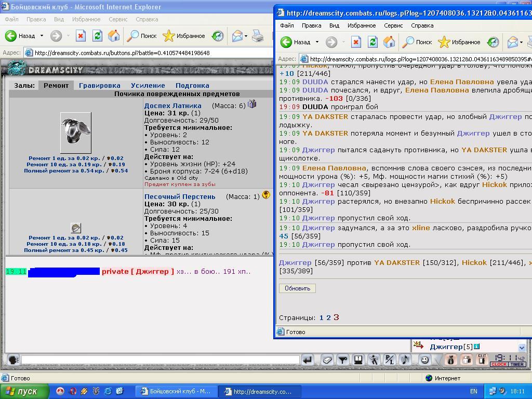Refresh page in Бойцовский клуб window
Image resolution: width=532 pixels, height=399 pixels.
(x=97, y=36)
